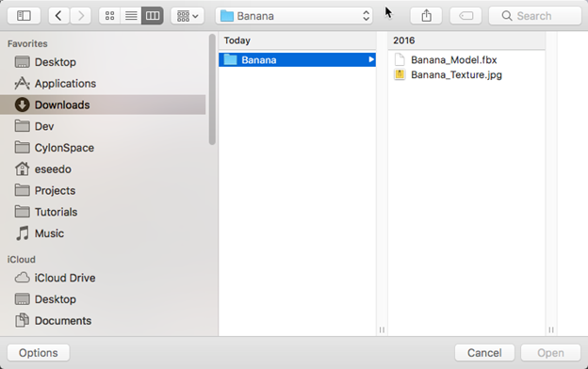Click the Open button

point(550,352)
